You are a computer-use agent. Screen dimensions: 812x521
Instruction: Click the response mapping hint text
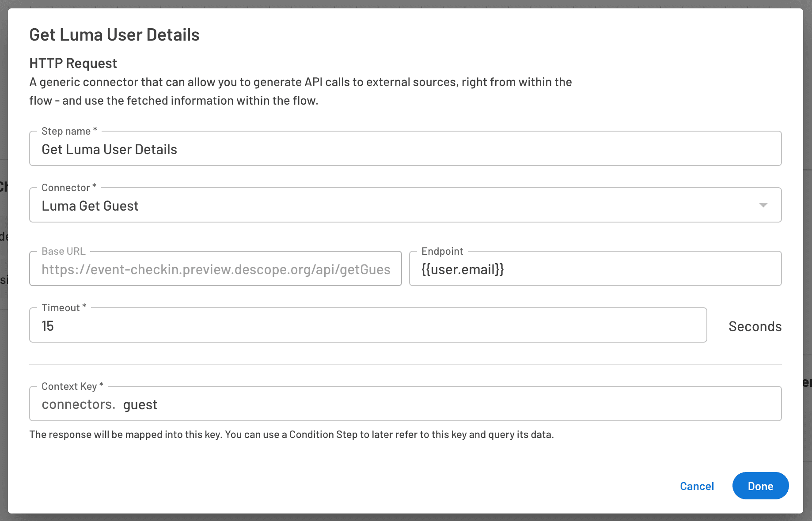pos(292,434)
